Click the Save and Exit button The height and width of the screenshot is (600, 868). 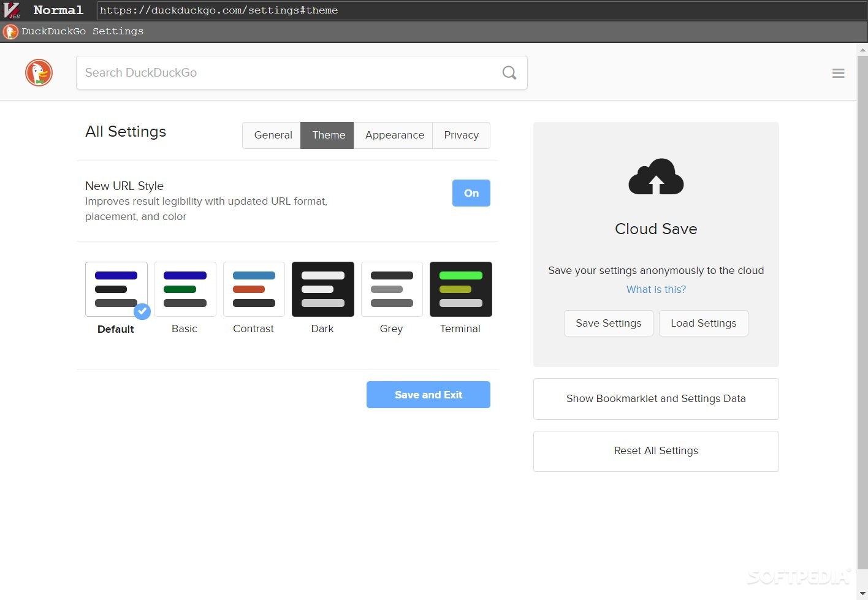(428, 395)
